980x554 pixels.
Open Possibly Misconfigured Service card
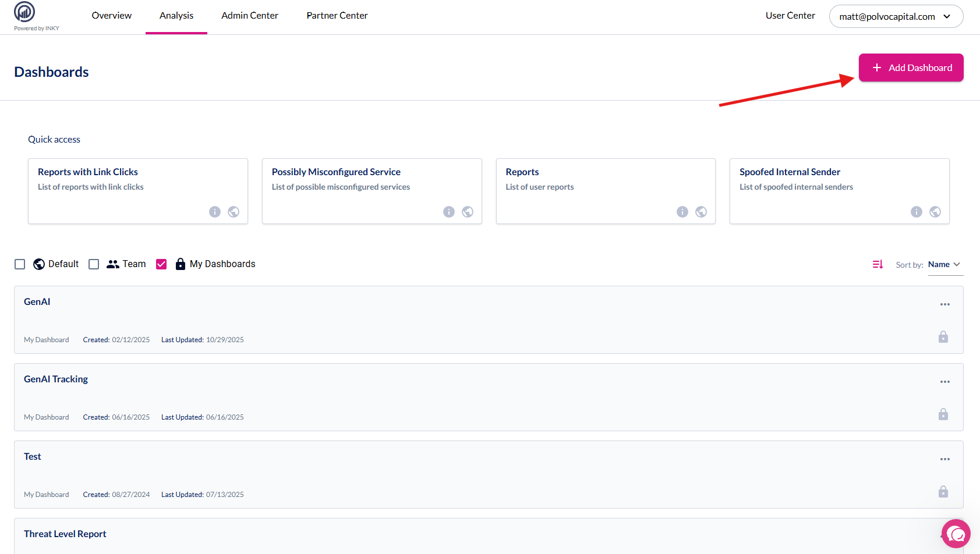click(372, 191)
